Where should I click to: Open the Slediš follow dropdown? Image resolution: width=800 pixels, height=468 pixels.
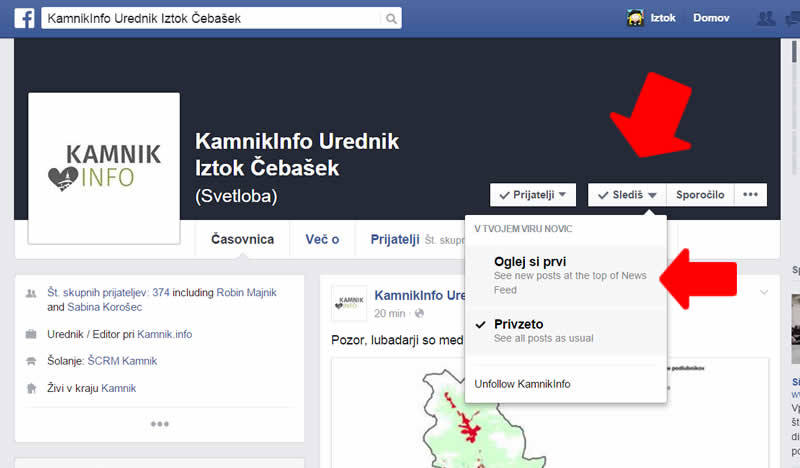(x=627, y=195)
